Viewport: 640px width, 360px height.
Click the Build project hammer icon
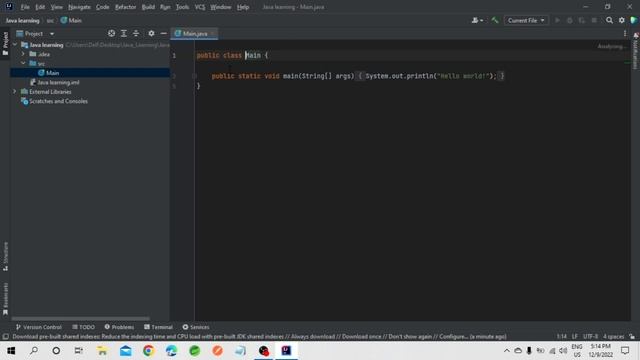495,20
